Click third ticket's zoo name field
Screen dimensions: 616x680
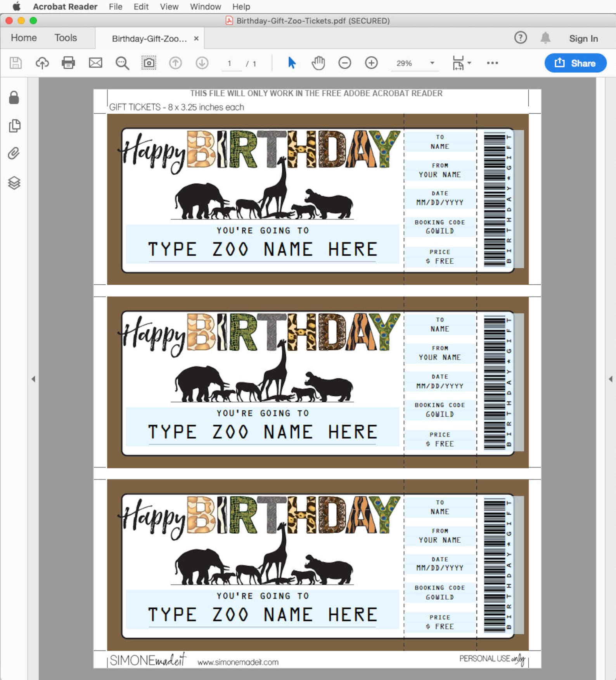tap(263, 614)
